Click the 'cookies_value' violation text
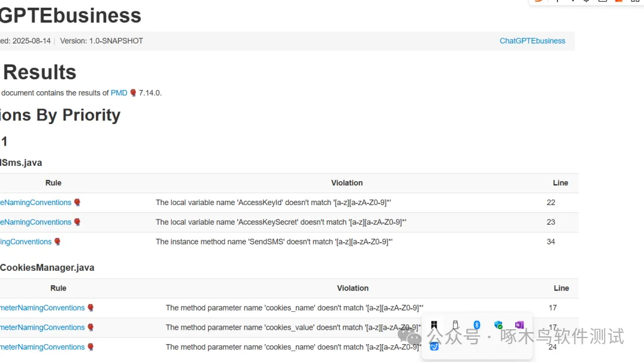 click(x=293, y=327)
